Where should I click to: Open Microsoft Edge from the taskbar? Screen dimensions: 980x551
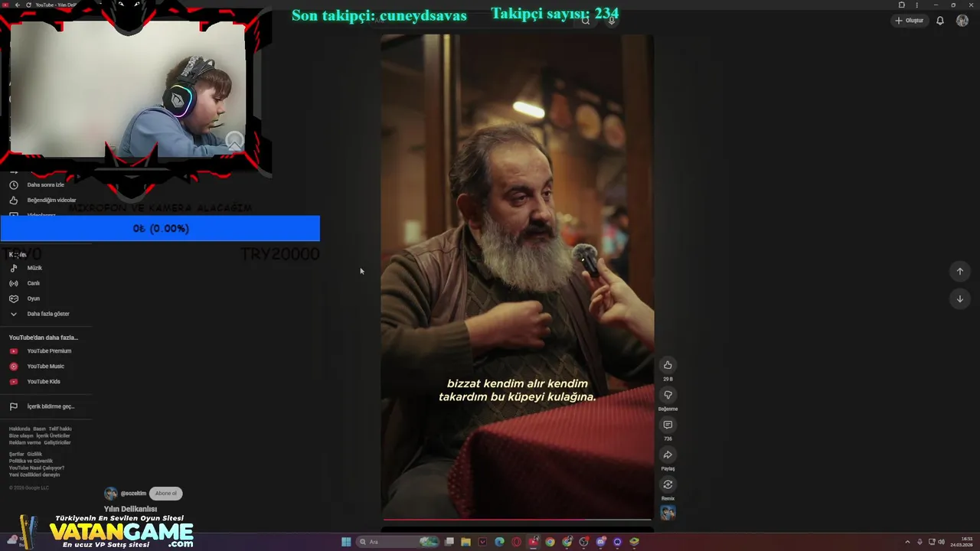click(499, 542)
